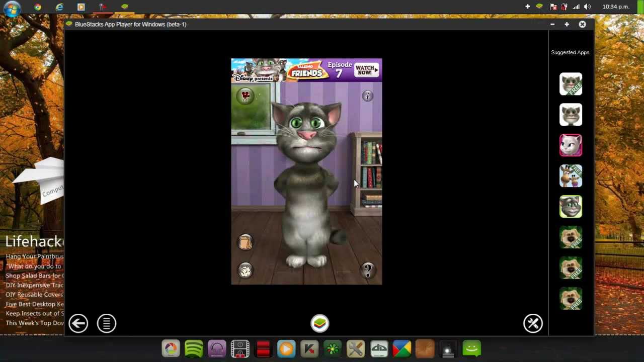Click the Suggested Apps heading
The image size is (644, 362).
click(x=570, y=52)
